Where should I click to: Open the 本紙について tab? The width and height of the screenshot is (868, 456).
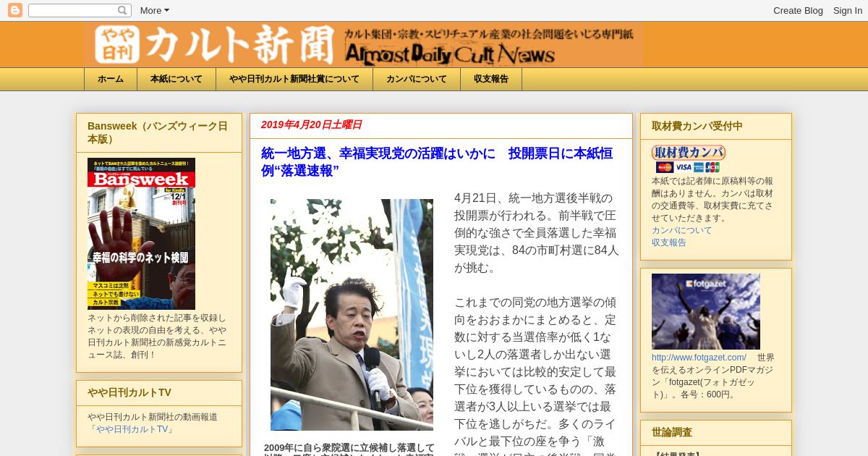[176, 79]
